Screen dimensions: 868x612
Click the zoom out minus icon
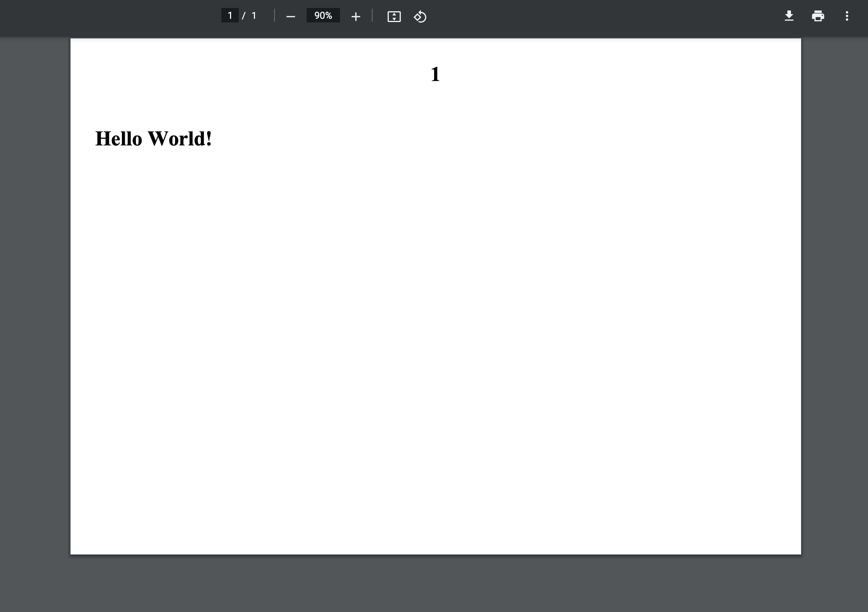pos(290,16)
